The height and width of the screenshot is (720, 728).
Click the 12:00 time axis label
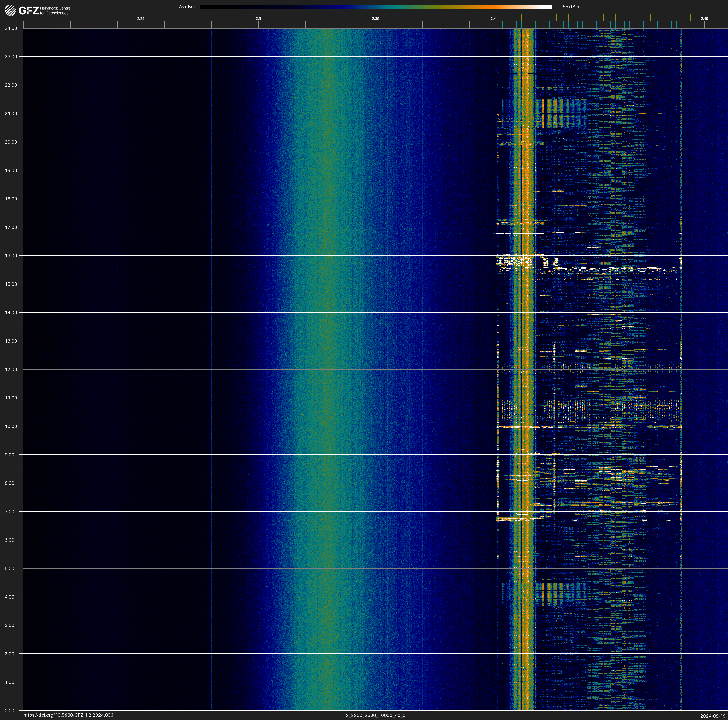pos(11,369)
